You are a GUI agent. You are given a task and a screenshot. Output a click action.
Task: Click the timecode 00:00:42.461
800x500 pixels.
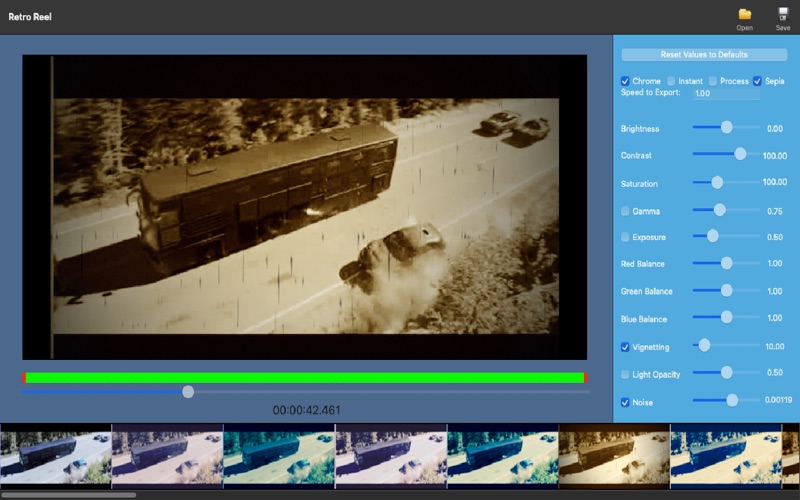(306, 410)
